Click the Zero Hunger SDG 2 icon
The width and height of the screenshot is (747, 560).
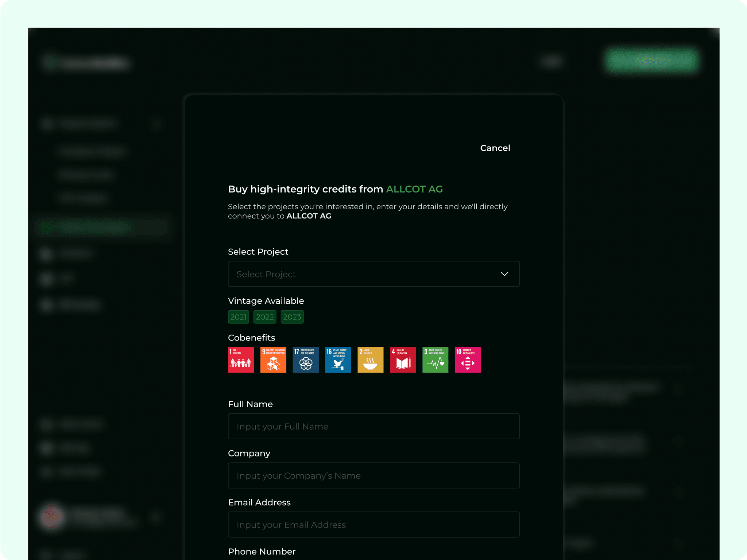pyautogui.click(x=370, y=359)
